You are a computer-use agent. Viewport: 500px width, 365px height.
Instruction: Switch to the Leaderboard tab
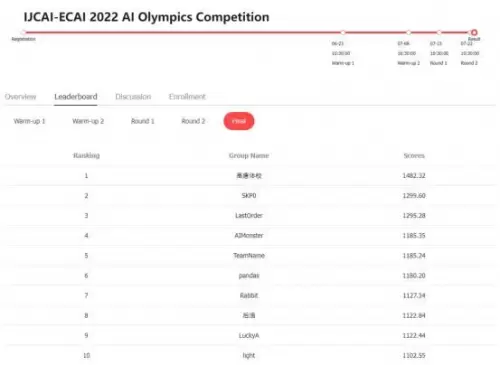click(x=76, y=97)
